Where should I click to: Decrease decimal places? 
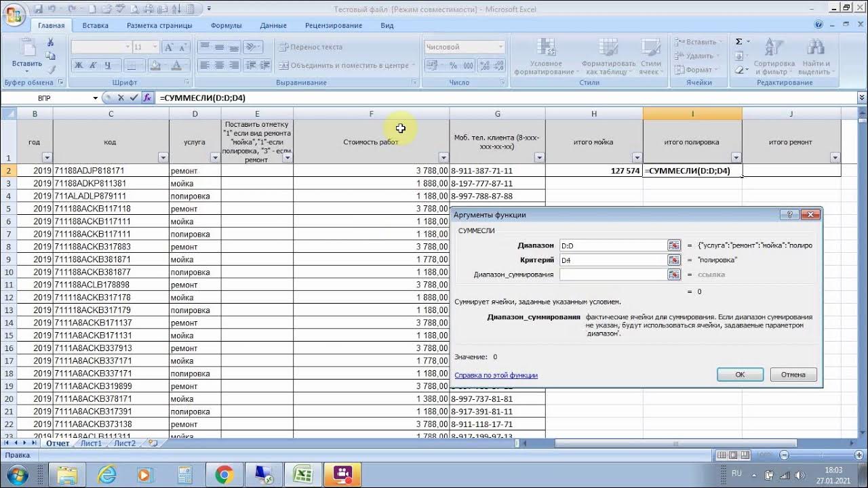click(x=500, y=66)
